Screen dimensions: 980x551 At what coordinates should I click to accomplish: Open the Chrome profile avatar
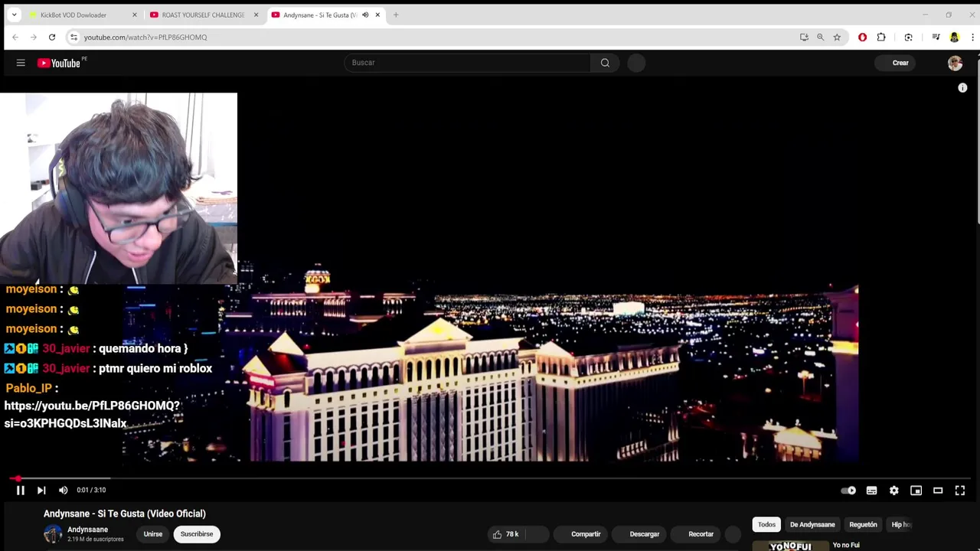tap(954, 37)
